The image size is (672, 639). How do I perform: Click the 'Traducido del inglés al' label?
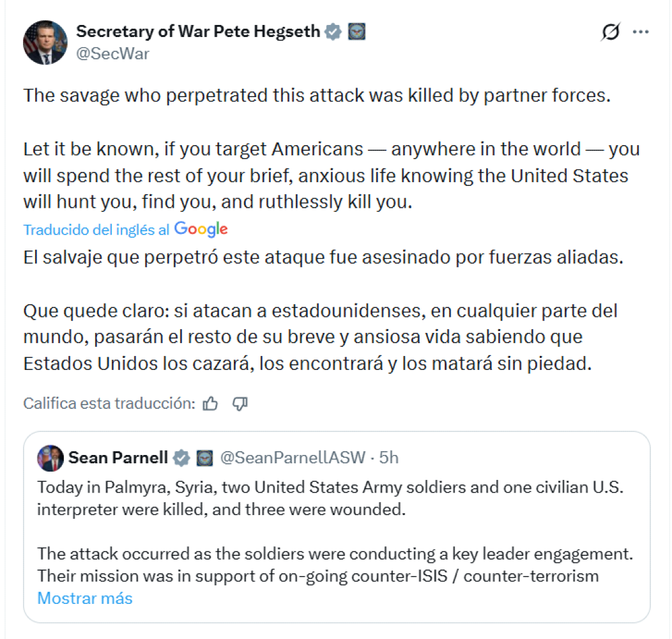(96, 230)
